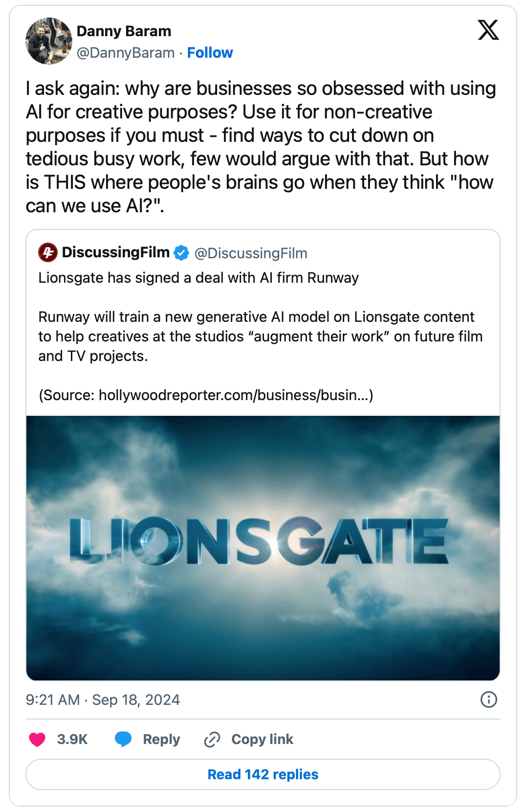
Task: Click the DiscussingFilm verified badge
Action: (181, 253)
